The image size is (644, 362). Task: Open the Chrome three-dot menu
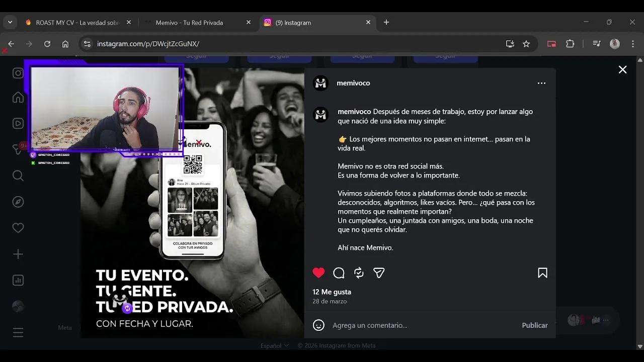(x=633, y=44)
